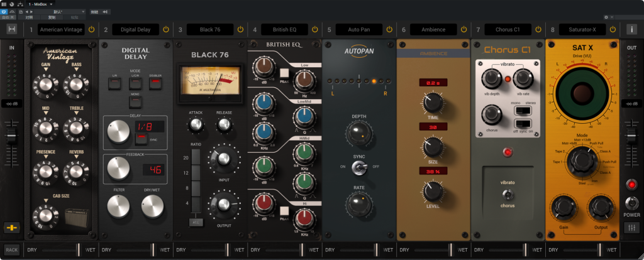Viewport: 644px width, 260px height.
Task: Open slot 3 Black 76 processor selector
Action: click(x=210, y=30)
